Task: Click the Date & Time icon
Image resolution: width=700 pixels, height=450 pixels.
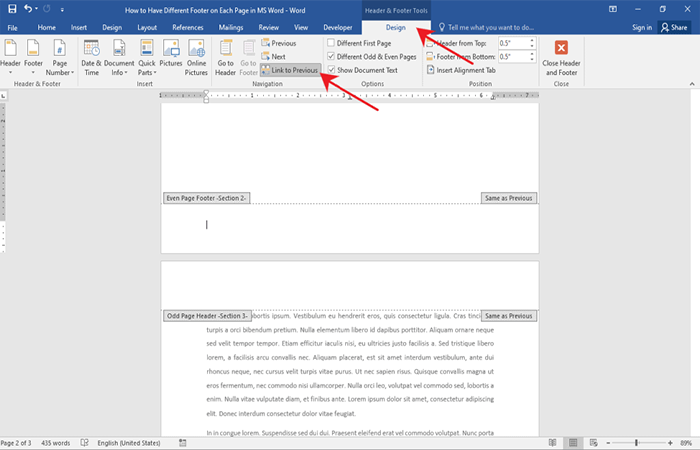Action: pyautogui.click(x=91, y=59)
